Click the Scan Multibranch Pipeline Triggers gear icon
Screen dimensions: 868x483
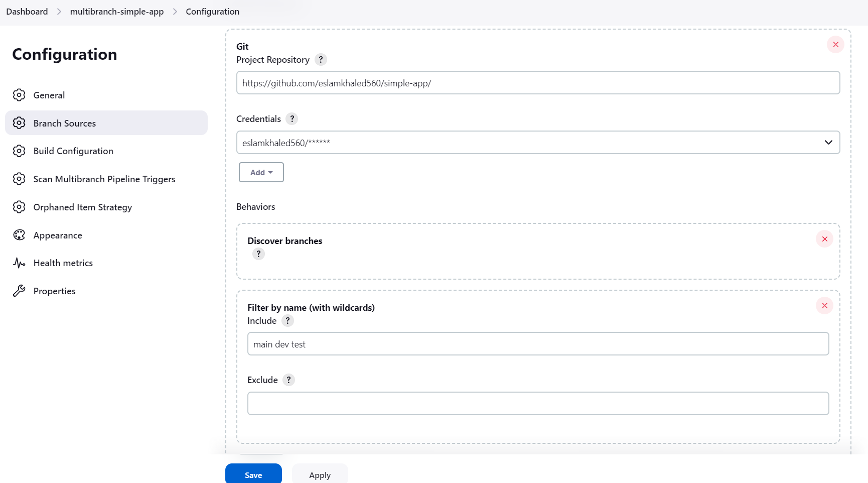(19, 179)
